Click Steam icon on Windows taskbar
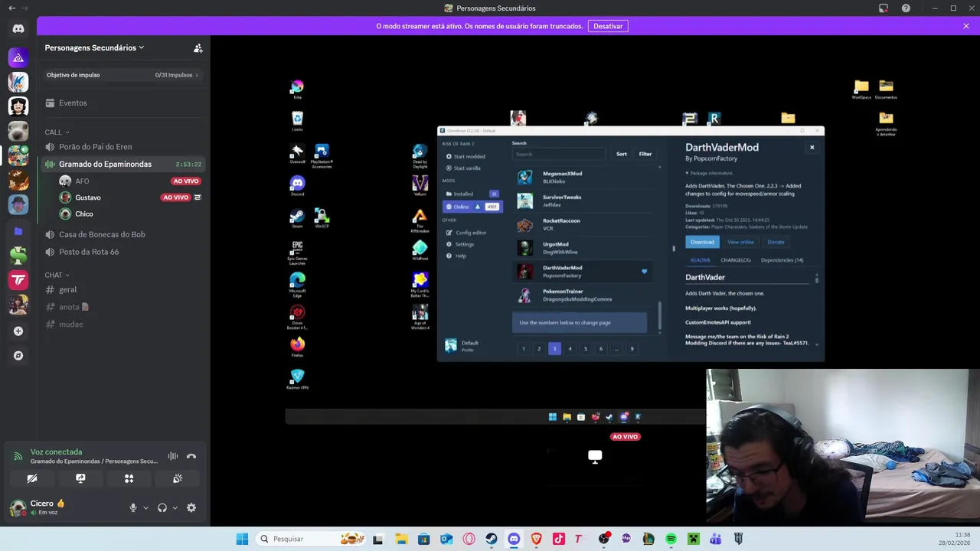The height and width of the screenshot is (551, 980). point(492,539)
